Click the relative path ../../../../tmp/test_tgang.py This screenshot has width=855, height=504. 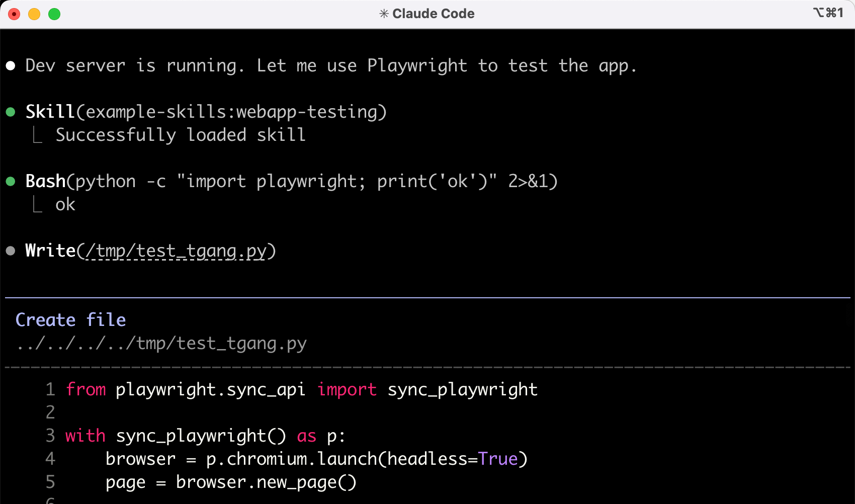pyautogui.click(x=161, y=344)
